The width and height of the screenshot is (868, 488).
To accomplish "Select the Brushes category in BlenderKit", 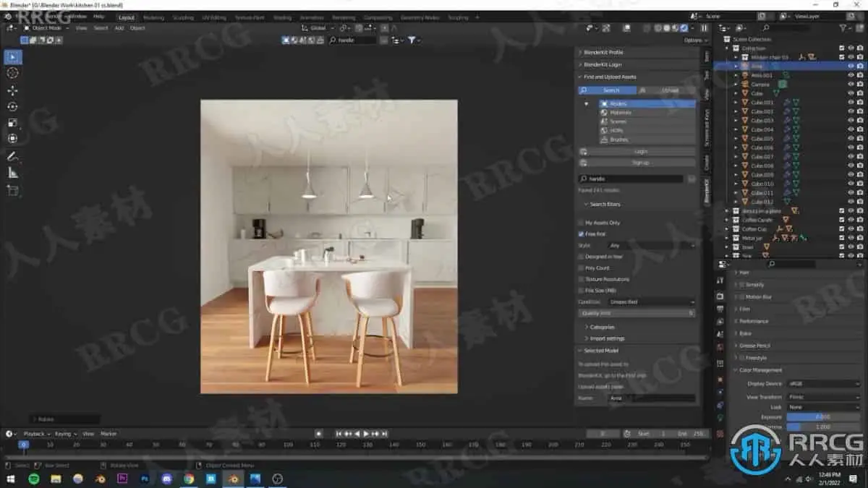I will pos(619,140).
